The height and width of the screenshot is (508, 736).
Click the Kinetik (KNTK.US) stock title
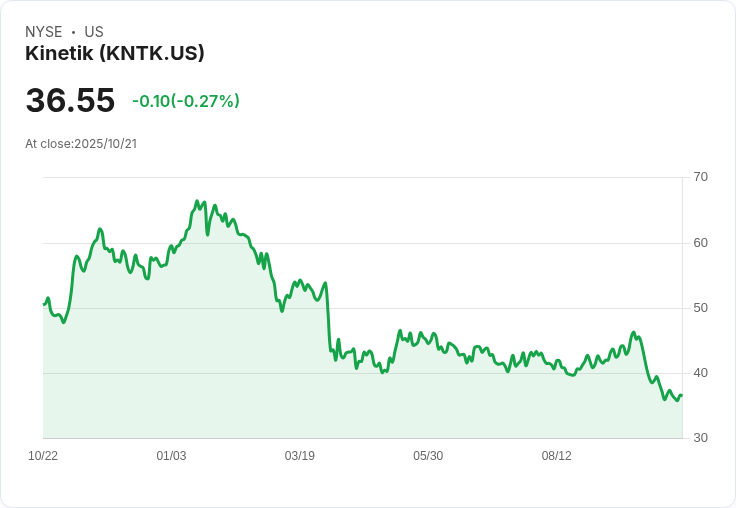click(x=115, y=53)
